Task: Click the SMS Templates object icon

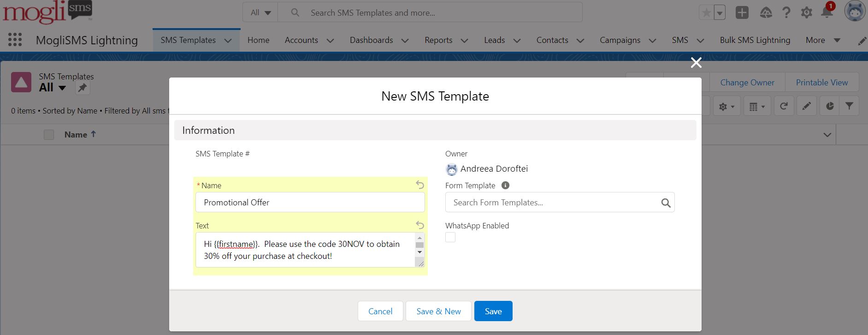Action: [x=21, y=82]
